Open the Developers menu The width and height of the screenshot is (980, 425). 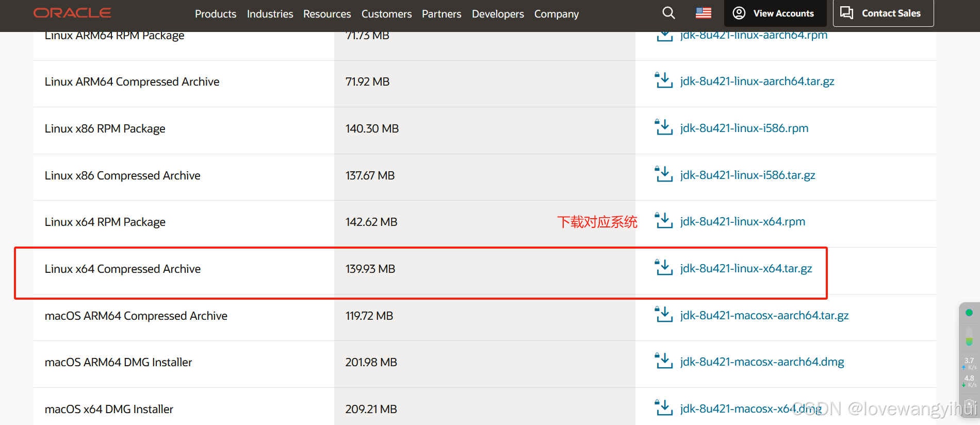(x=498, y=14)
